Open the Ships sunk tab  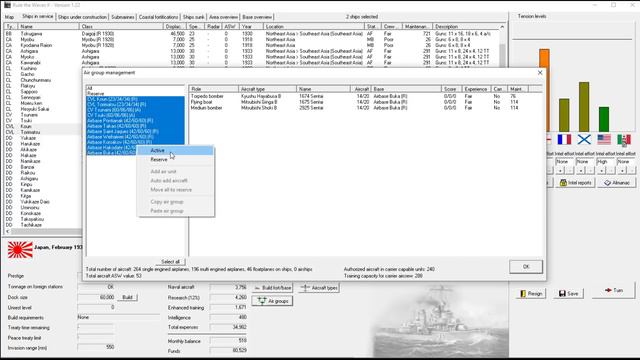pos(193,17)
